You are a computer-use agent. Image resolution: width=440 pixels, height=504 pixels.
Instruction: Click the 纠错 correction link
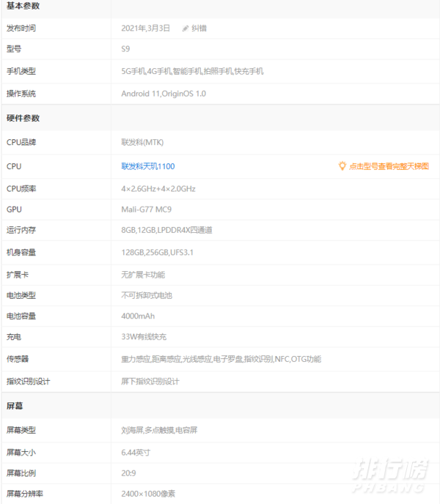coord(199,29)
